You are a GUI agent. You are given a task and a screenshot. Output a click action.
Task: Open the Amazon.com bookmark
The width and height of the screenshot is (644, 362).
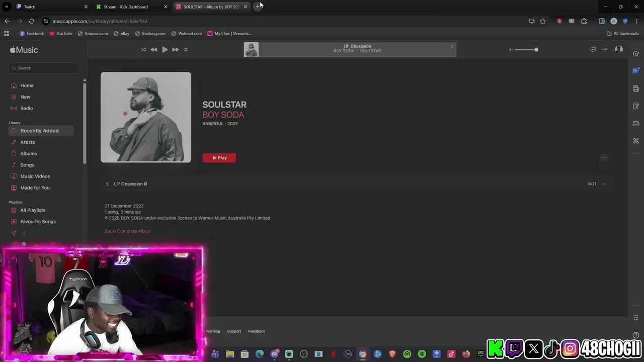tap(93, 34)
